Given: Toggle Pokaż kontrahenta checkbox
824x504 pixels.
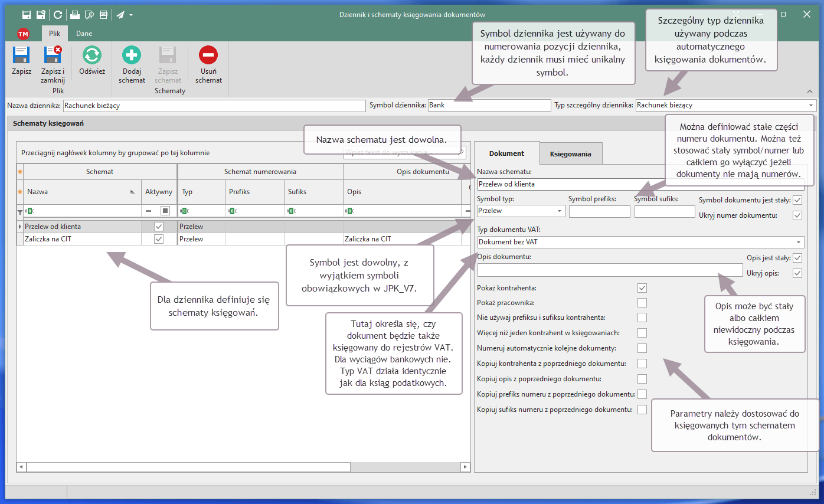Looking at the screenshot, I should click(x=642, y=288).
